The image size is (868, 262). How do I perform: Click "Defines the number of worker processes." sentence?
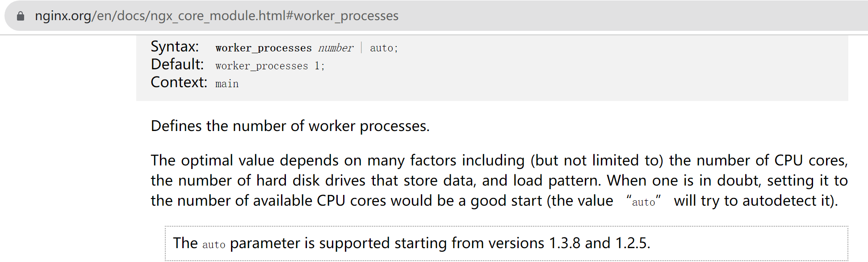290,126
